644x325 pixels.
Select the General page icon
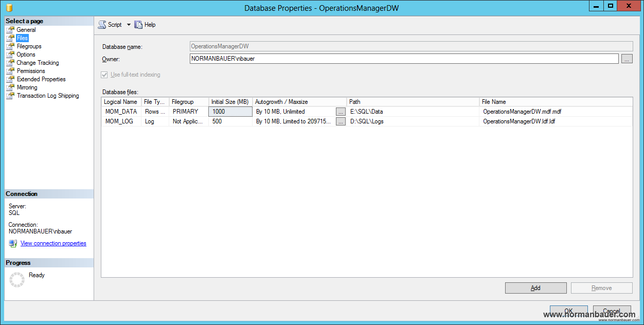pyautogui.click(x=10, y=30)
